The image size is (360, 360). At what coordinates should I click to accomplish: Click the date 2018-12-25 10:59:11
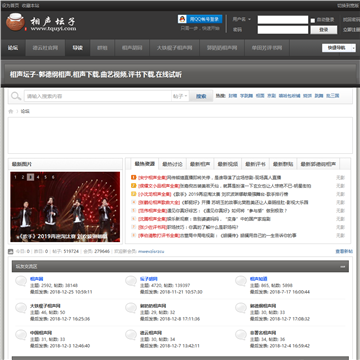pyautogui.click(x=71, y=292)
